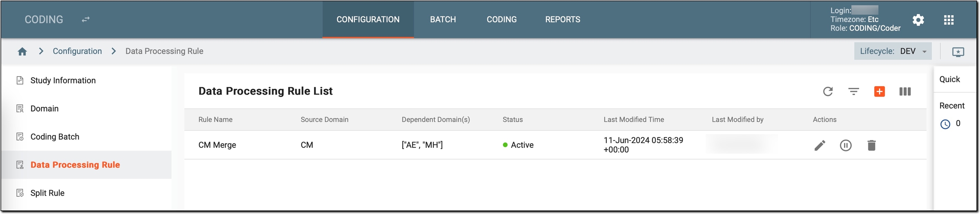Click the Source Domain column header
Image resolution: width=980 pixels, height=214 pixels.
pyautogui.click(x=324, y=120)
